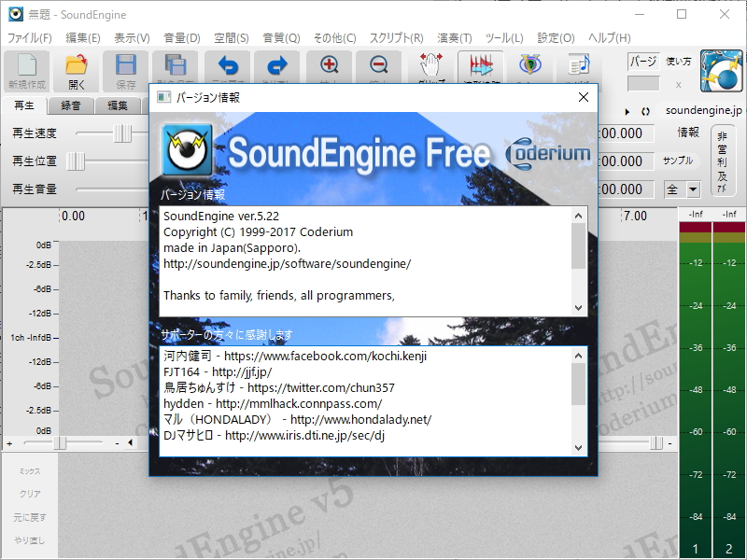Open the スクリプト(R) menu
Screen dimensions: 747x560
pyautogui.click(x=396, y=38)
